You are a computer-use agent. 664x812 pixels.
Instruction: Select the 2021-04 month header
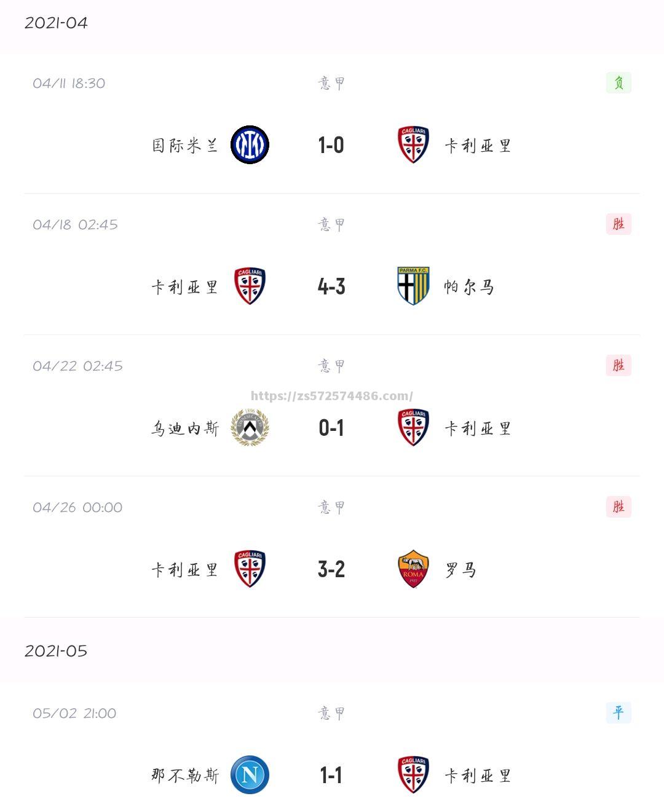pyautogui.click(x=56, y=23)
